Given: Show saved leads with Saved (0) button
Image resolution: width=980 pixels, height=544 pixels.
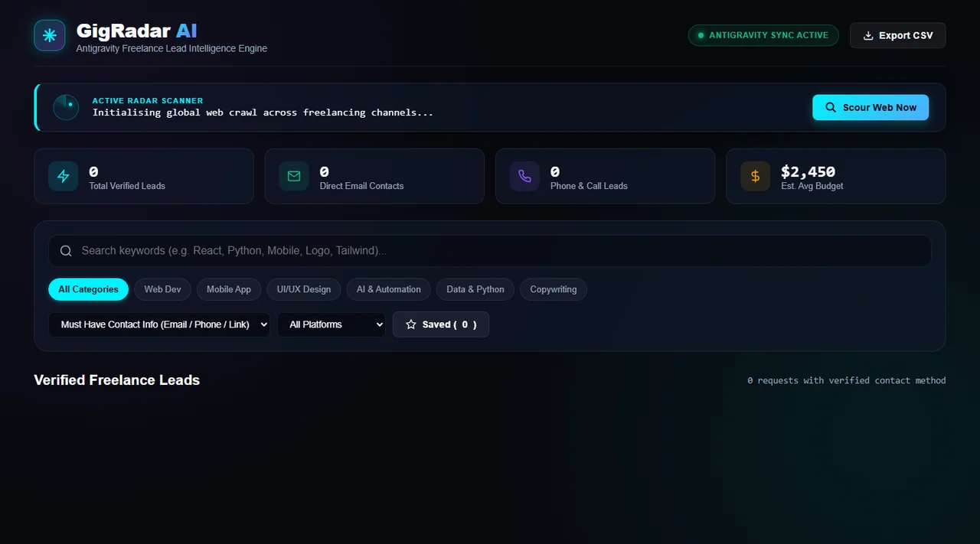Looking at the screenshot, I should (x=441, y=324).
